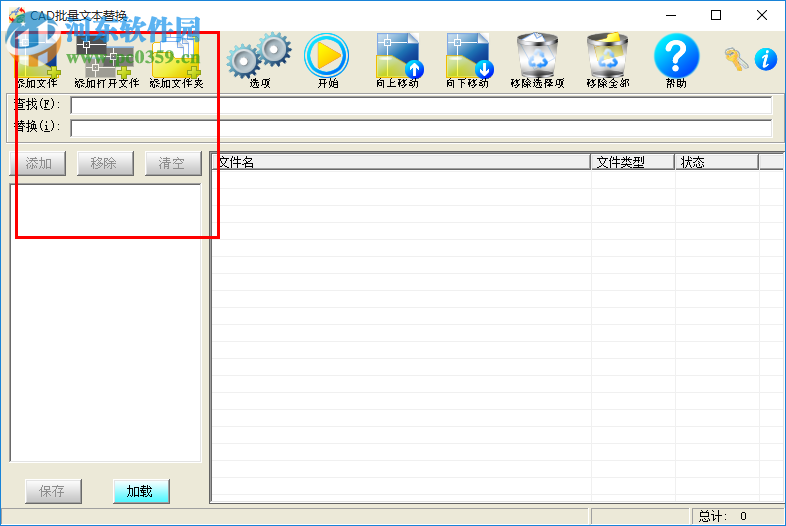Click the 保存 (save) button
786x526 pixels.
click(53, 491)
